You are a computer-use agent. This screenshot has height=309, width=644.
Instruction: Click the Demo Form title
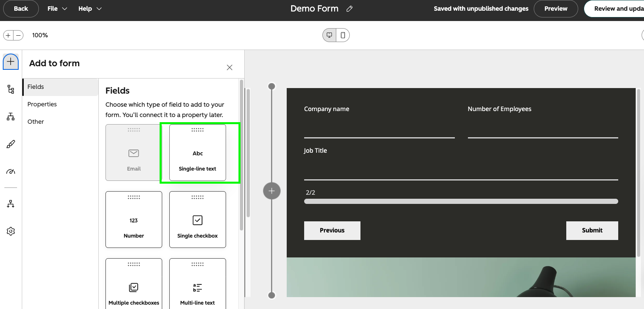point(314,9)
